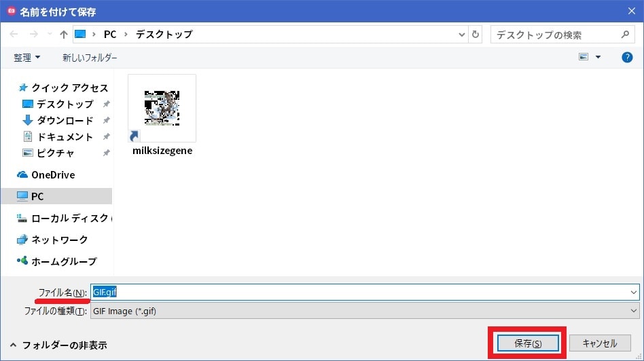Select PC segment in address path
This screenshot has width=644, height=361.
(x=110, y=34)
